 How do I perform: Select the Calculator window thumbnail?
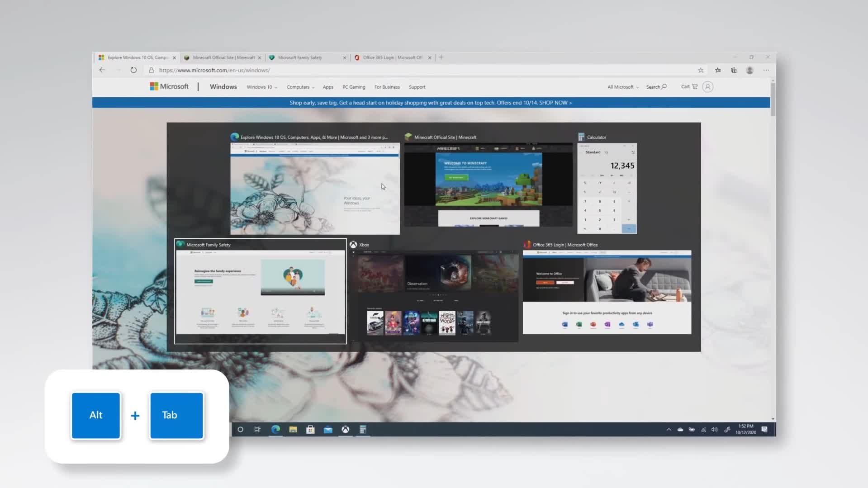pyautogui.click(x=607, y=188)
